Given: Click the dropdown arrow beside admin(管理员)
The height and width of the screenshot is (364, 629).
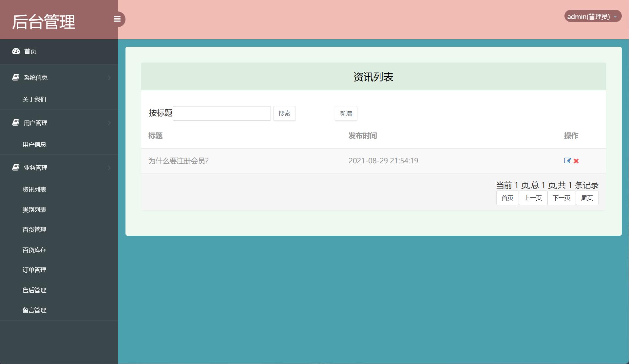Looking at the screenshot, I should coord(615,16).
